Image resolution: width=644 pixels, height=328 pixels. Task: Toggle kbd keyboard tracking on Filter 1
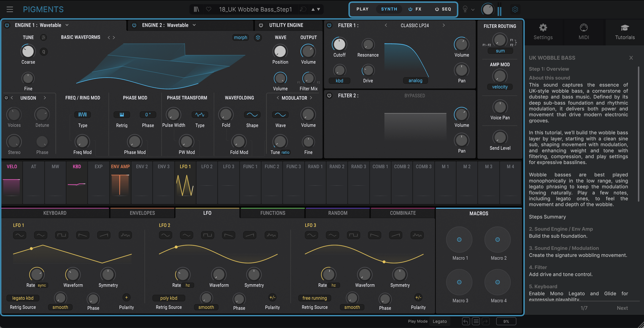[339, 80]
